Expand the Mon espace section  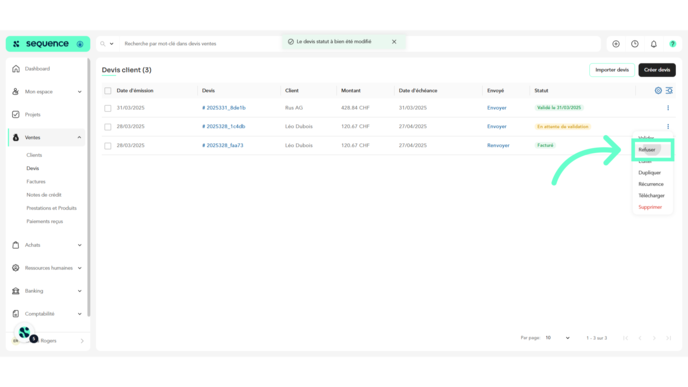point(79,92)
